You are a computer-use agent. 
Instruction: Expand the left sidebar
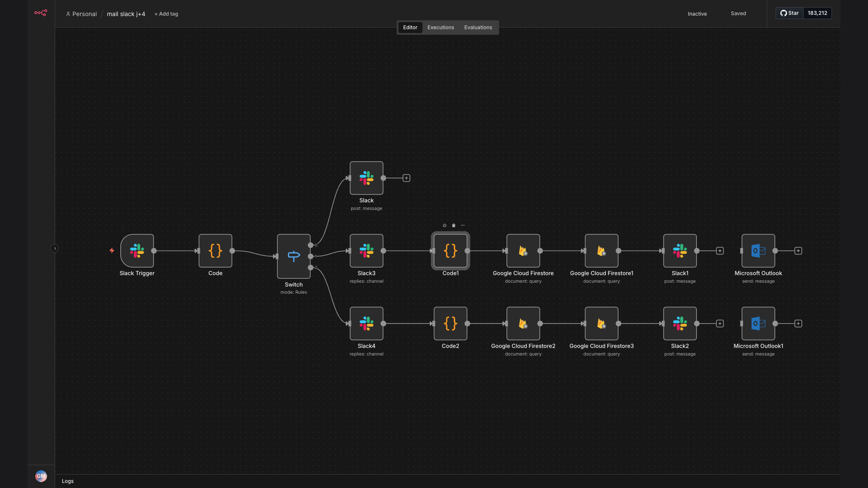pyautogui.click(x=55, y=249)
